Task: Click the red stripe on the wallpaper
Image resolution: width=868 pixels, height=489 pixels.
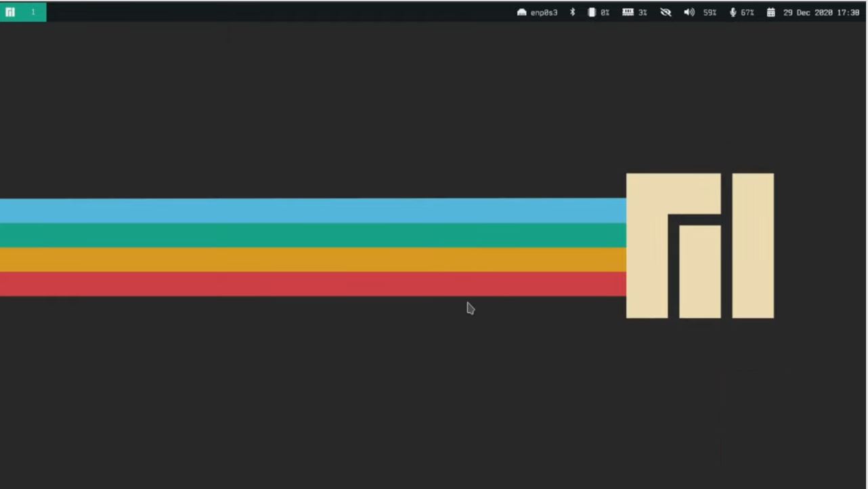Action: pyautogui.click(x=311, y=284)
